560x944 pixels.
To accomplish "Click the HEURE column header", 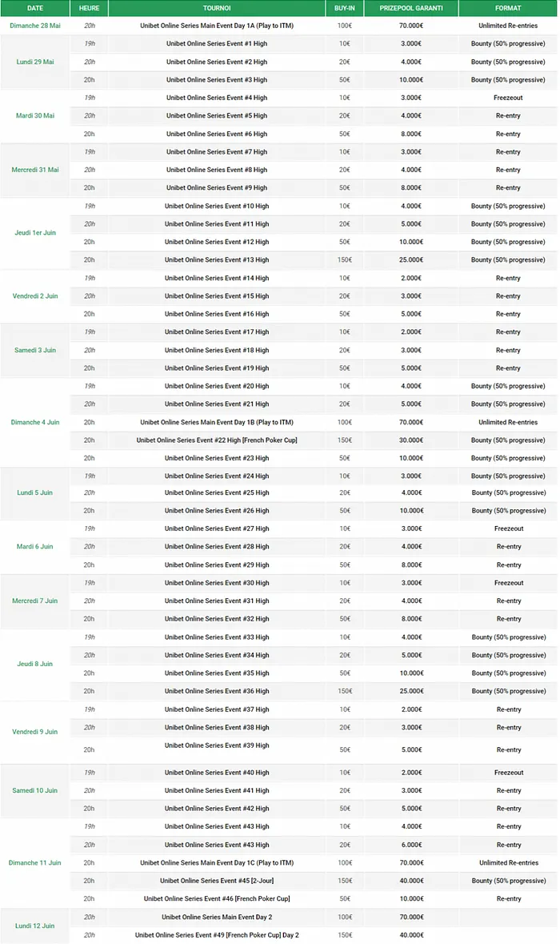I will pyautogui.click(x=89, y=8).
